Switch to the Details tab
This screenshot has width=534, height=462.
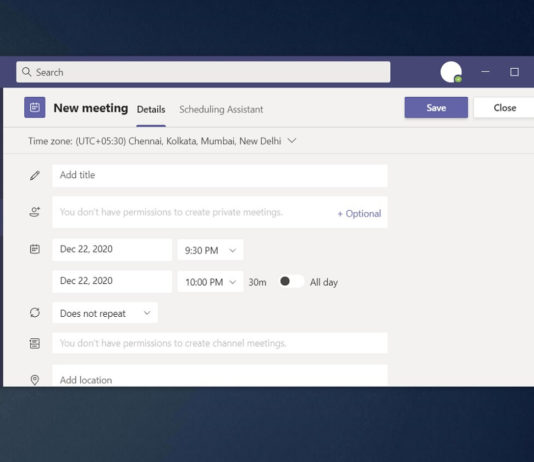pos(151,109)
